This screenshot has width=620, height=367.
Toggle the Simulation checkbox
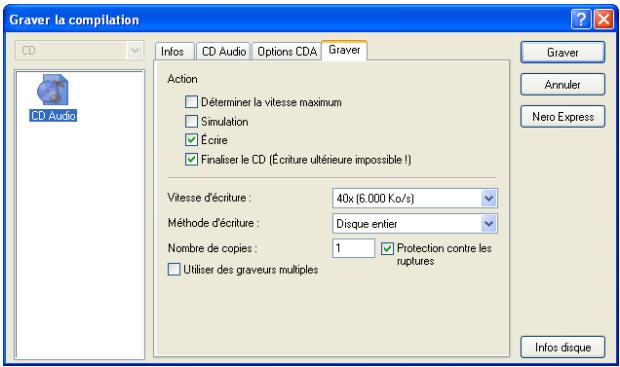(191, 121)
